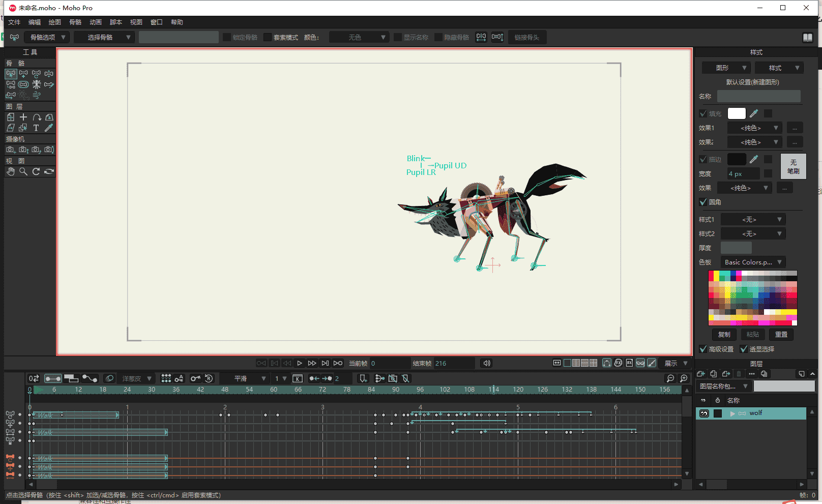The width and height of the screenshot is (822, 504).
Task: Open the 动画 menu
Action: click(x=96, y=22)
